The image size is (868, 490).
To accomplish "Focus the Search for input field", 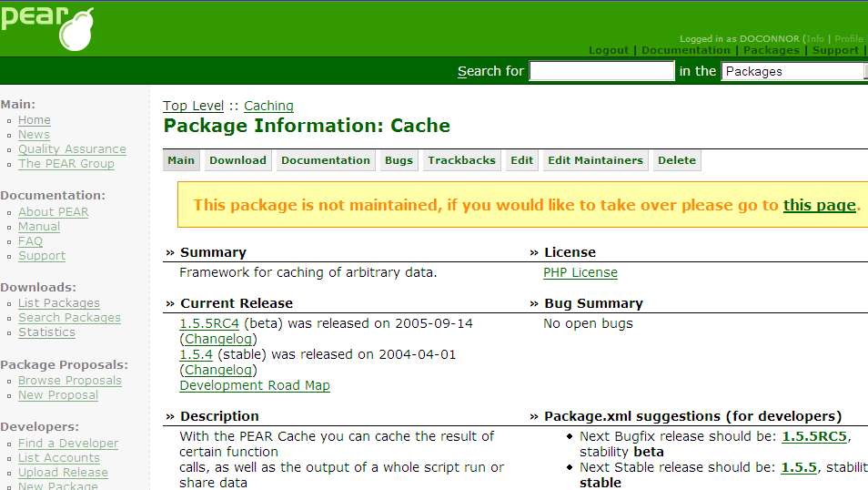I will (x=601, y=71).
